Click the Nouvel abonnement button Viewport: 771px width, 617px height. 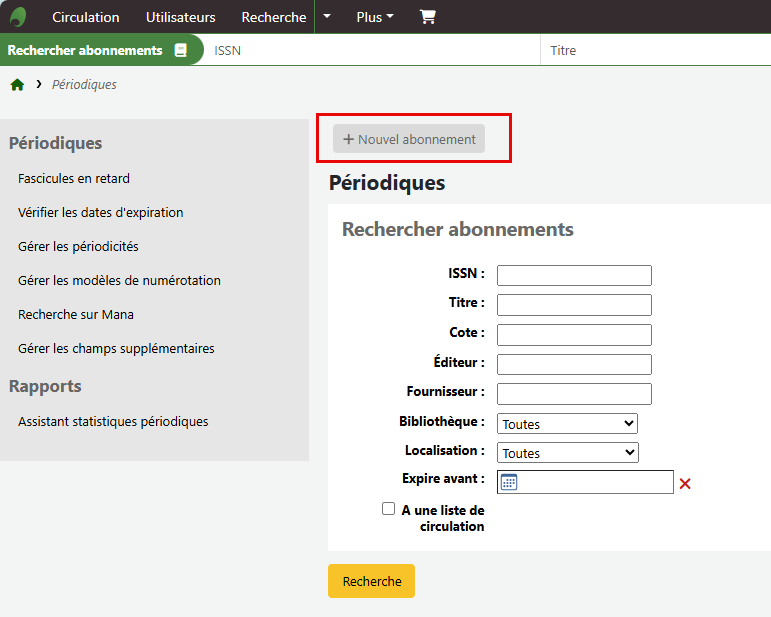click(409, 139)
